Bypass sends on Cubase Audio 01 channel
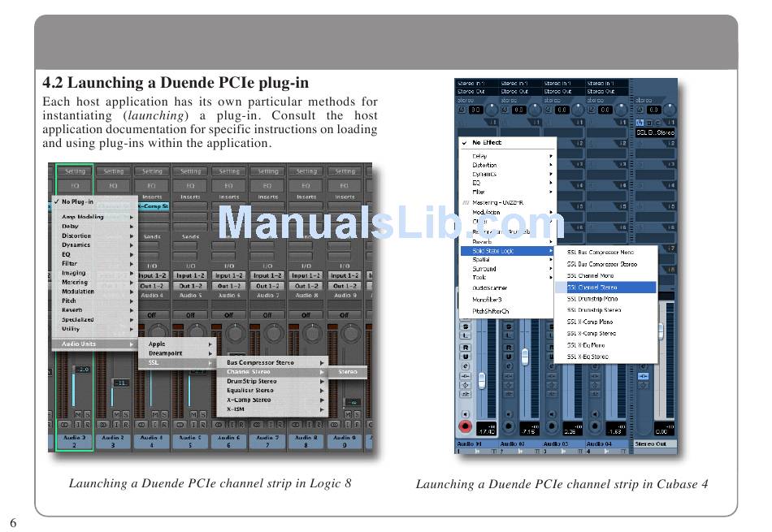Screen dimensions: 772x532 (466, 394)
